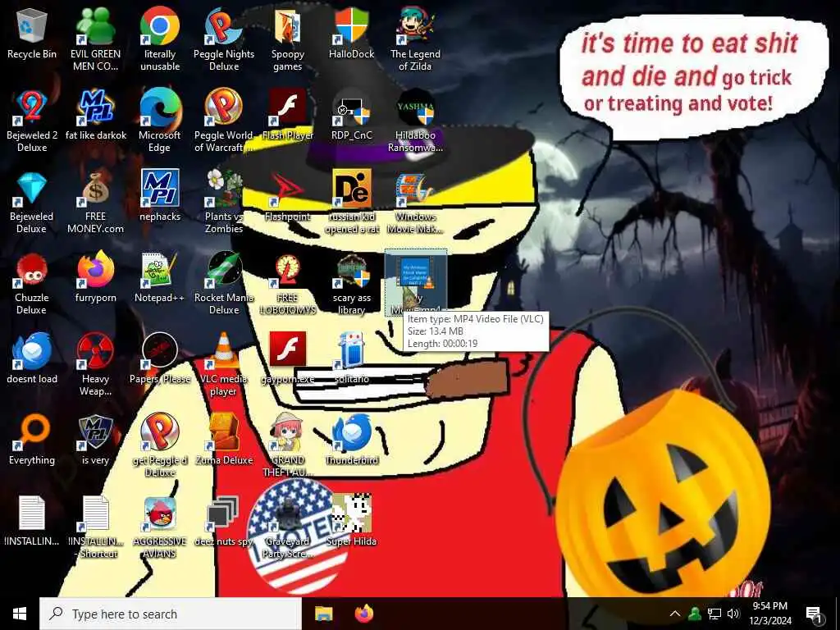The width and height of the screenshot is (840, 630).
Task: Select the Microsoft Edge desktop shortcut
Action: tap(160, 107)
